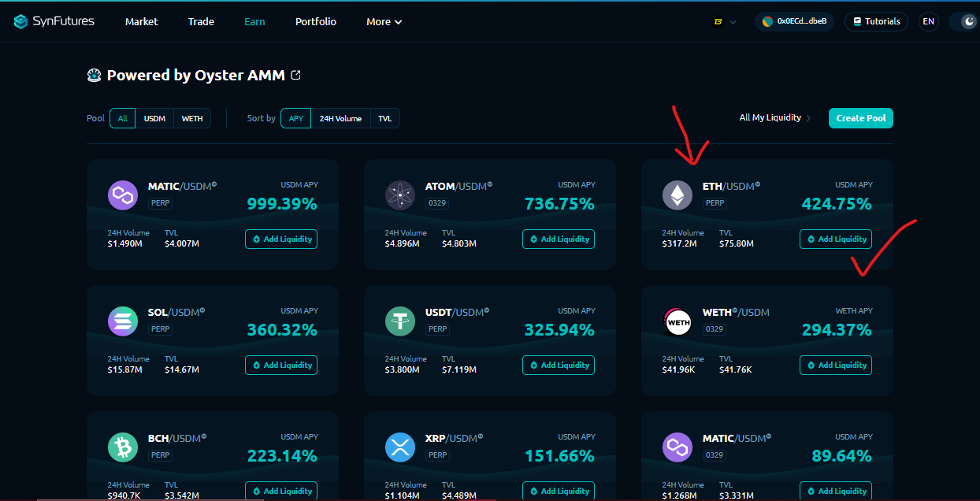Click the XRP/USDM pair name
Viewport: 980px width, 501px height.
(x=454, y=439)
